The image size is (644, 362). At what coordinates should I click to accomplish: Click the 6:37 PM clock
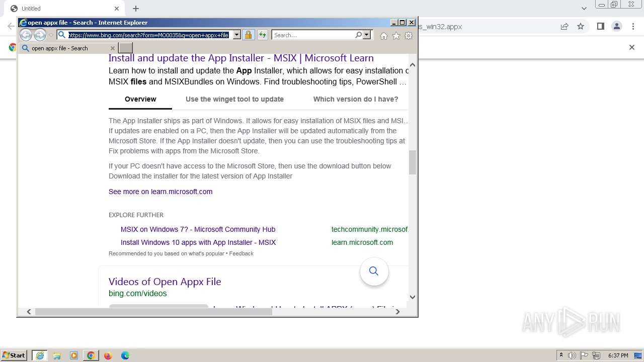[x=618, y=355]
